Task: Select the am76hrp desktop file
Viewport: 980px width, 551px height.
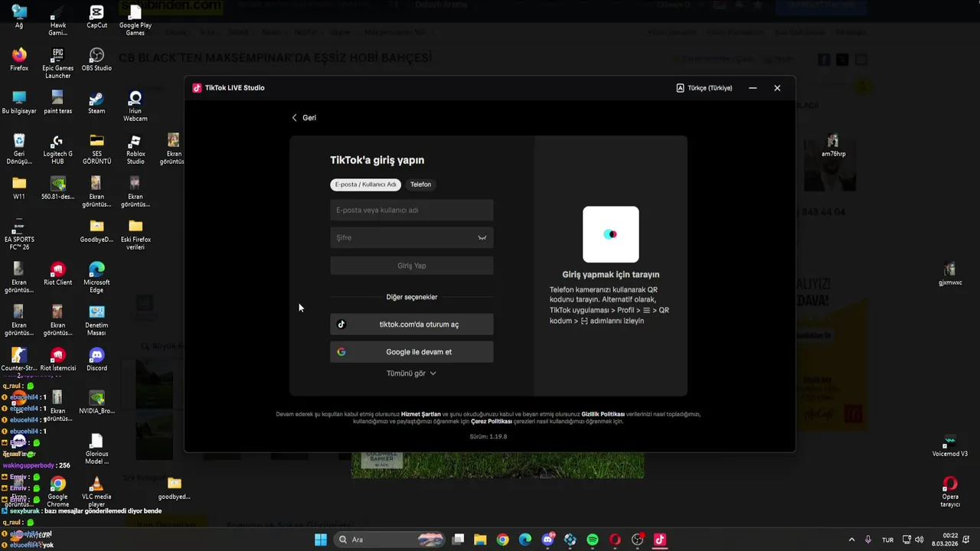Action: (x=833, y=145)
